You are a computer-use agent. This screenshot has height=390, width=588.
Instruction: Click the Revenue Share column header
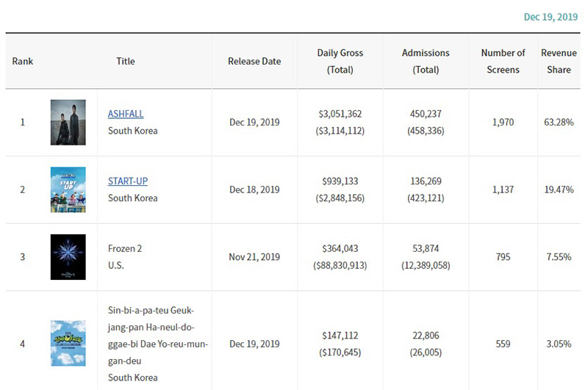point(559,62)
